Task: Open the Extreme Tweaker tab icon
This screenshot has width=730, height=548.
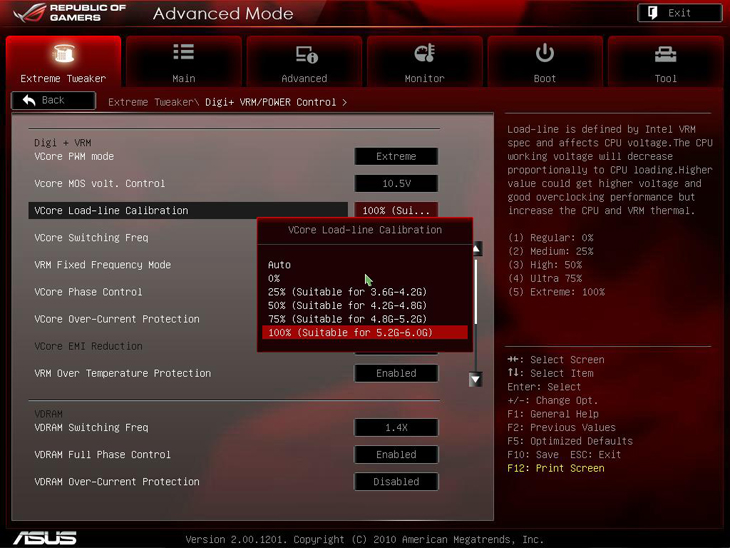Action: point(63,54)
